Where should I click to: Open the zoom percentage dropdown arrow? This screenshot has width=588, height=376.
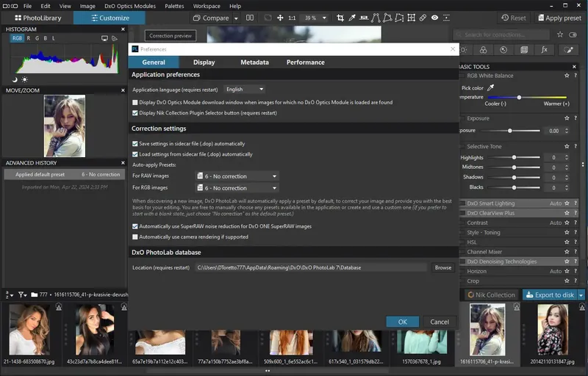[324, 18]
